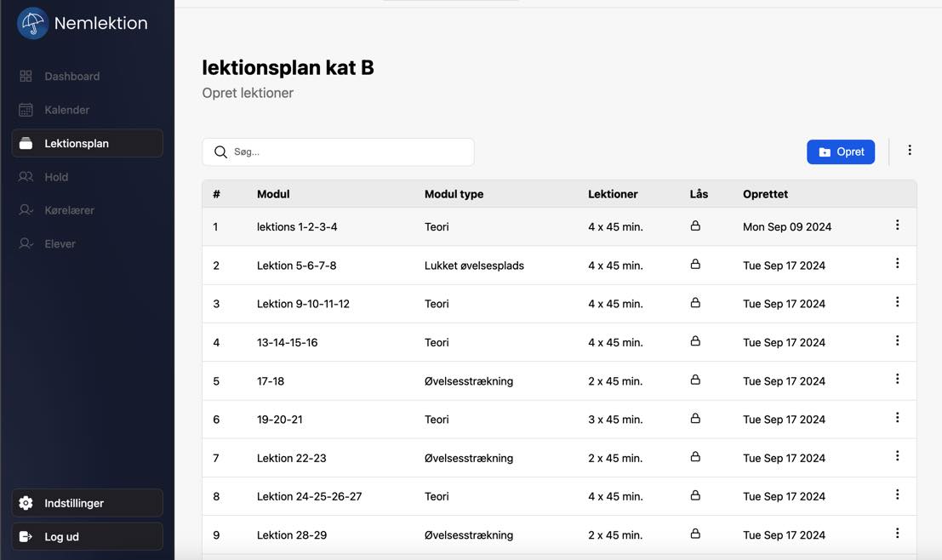Image resolution: width=942 pixels, height=560 pixels.
Task: Click the Hold group icon
Action: 26,177
